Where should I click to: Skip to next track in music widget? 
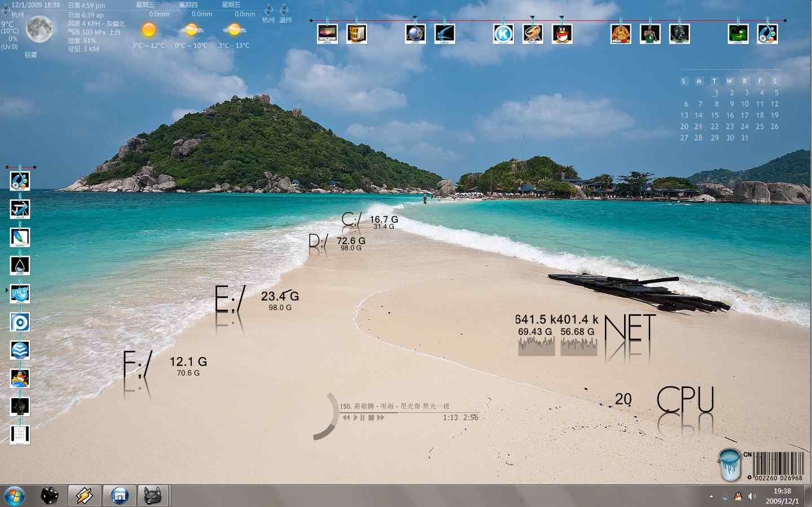(x=381, y=418)
